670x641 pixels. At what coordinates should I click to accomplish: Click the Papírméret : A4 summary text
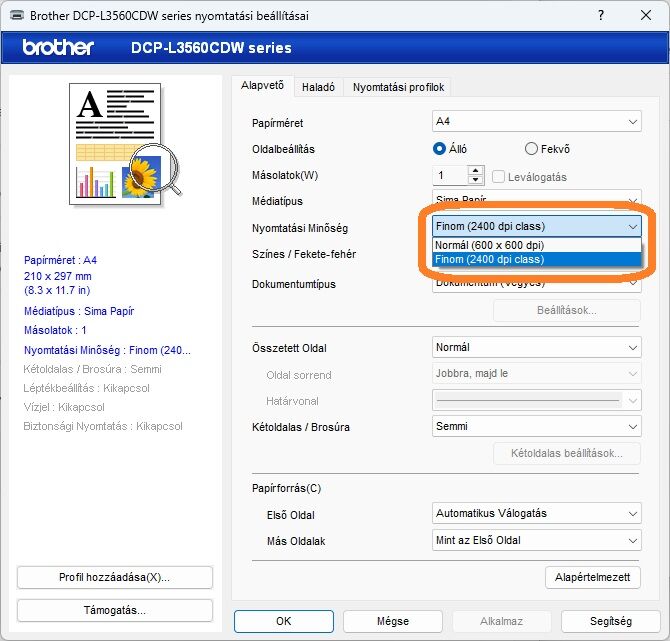[x=60, y=260]
